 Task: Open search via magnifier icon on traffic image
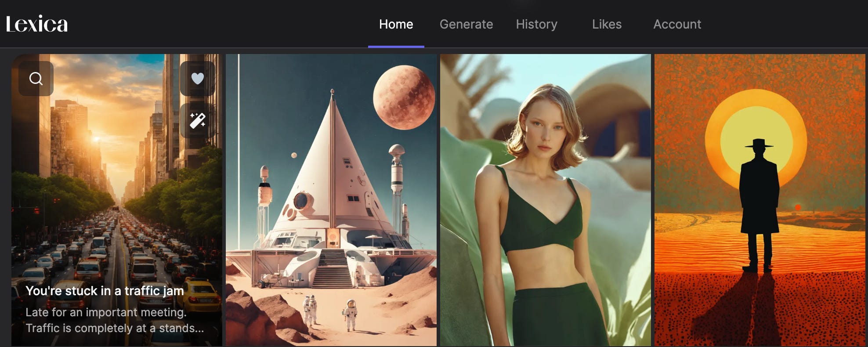[36, 79]
